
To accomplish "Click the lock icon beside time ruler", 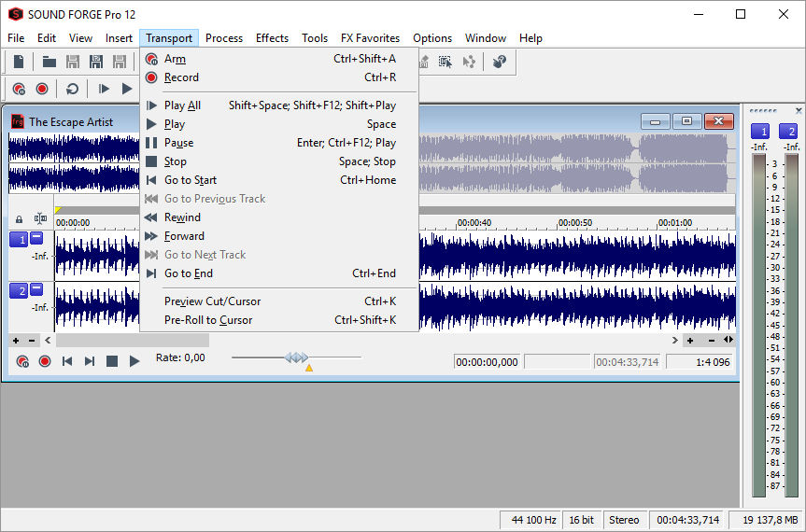I will click(x=19, y=219).
